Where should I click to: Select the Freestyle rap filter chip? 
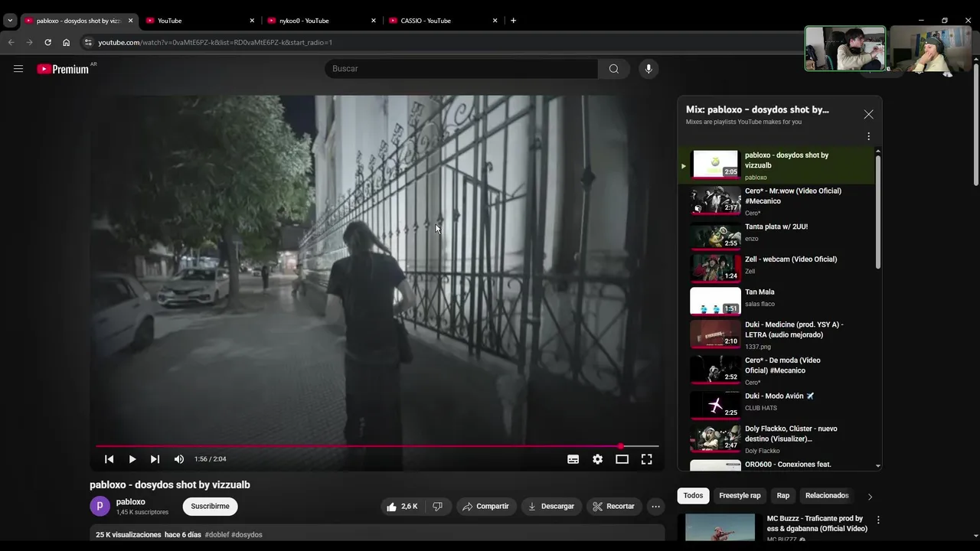tap(740, 496)
